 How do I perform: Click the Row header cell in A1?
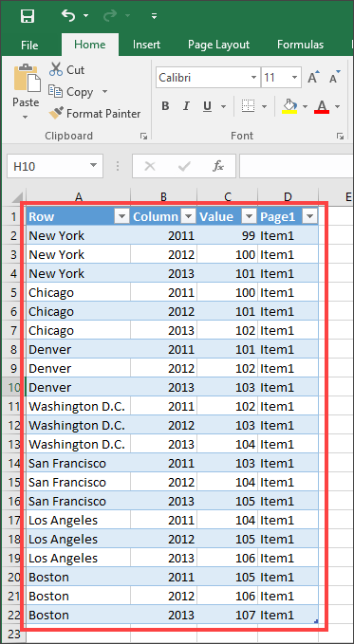[78, 216]
